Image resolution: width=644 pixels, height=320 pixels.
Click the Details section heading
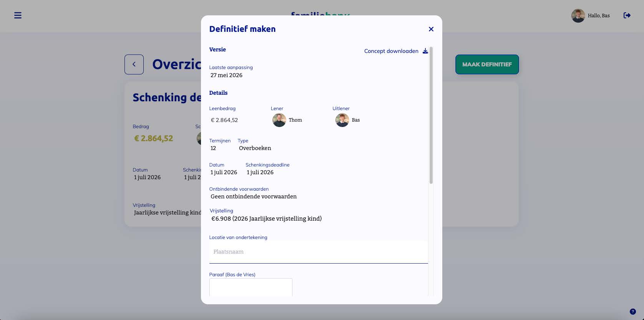click(218, 93)
